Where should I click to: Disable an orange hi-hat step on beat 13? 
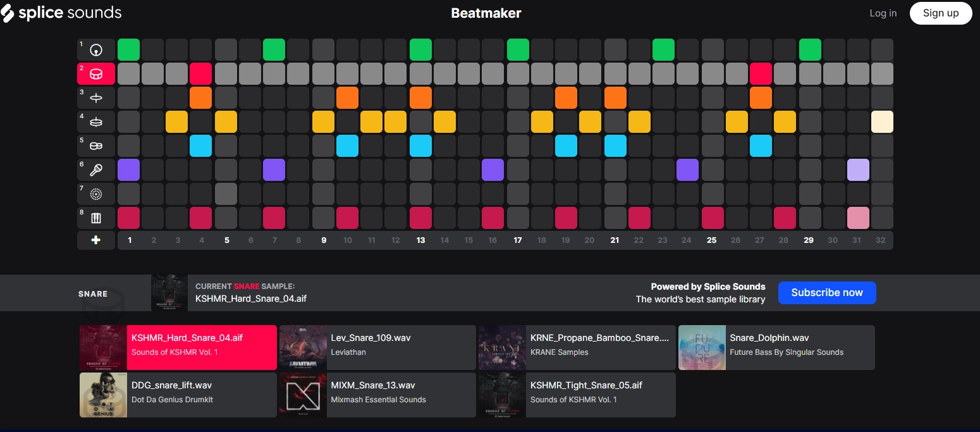pos(420,97)
